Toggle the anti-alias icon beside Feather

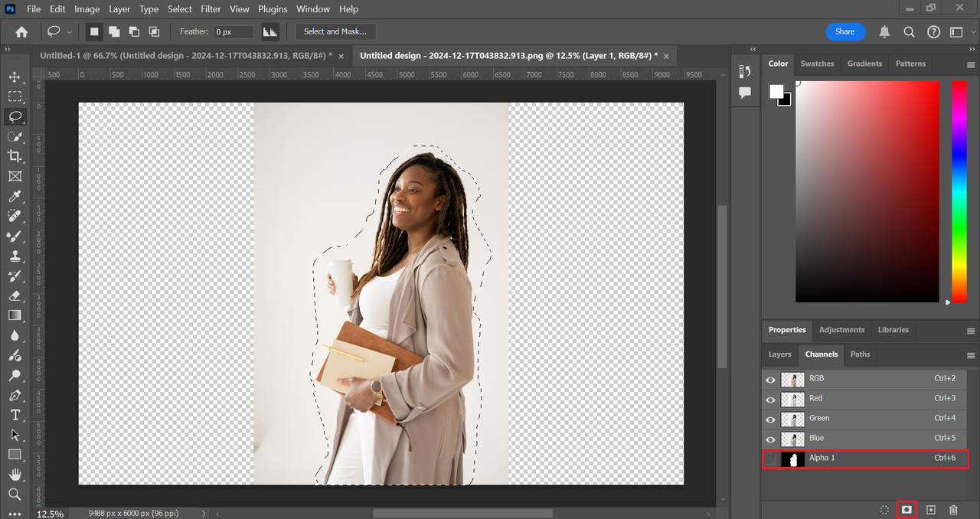(269, 31)
